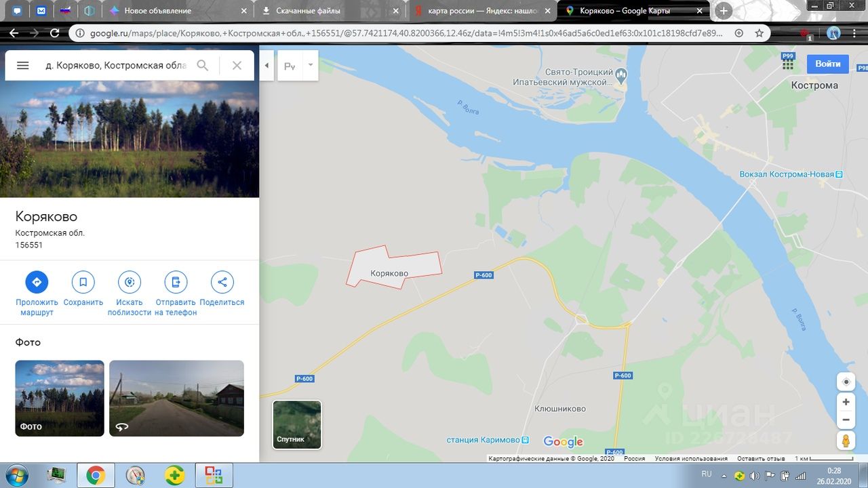Image resolution: width=868 pixels, height=488 pixels.
Task: Close the Новое объявление tab
Action: coord(245,11)
